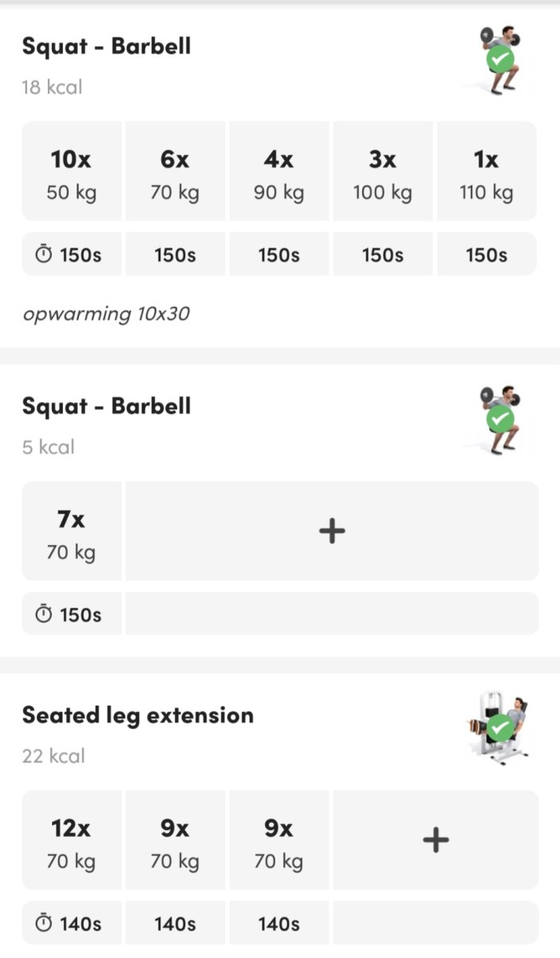Select the 1x 110 kg squat set
This screenshot has height=958, width=560.
point(486,172)
